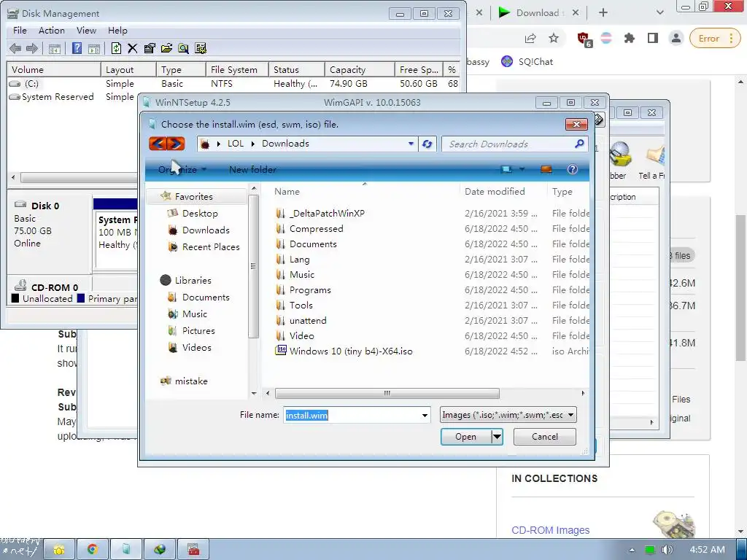Select Downloads under Favorites
747x560 pixels.
tap(206, 230)
